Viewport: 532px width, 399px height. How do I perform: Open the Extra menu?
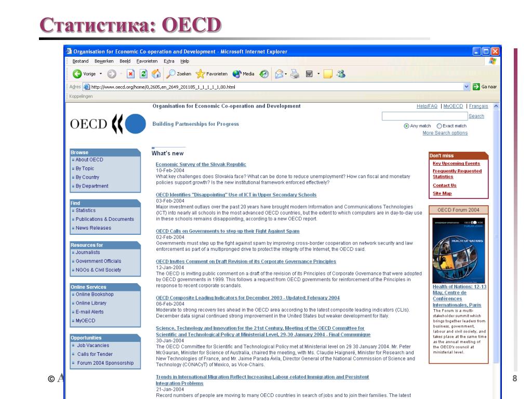[x=169, y=61]
